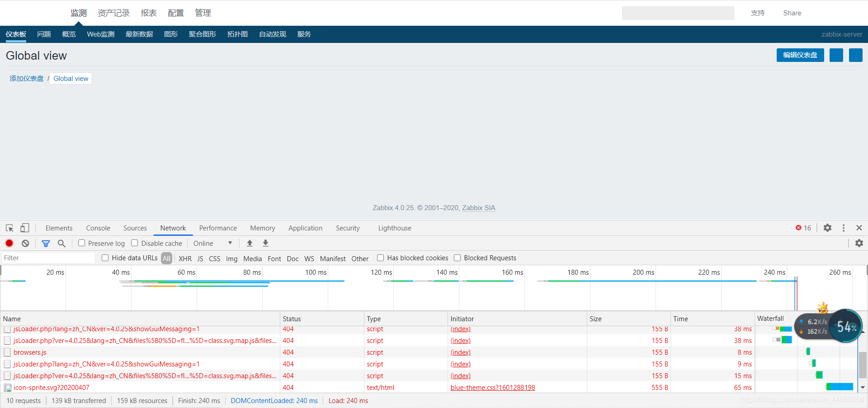Open the 报表 main menu
The image size is (868, 408).
coord(149,13)
